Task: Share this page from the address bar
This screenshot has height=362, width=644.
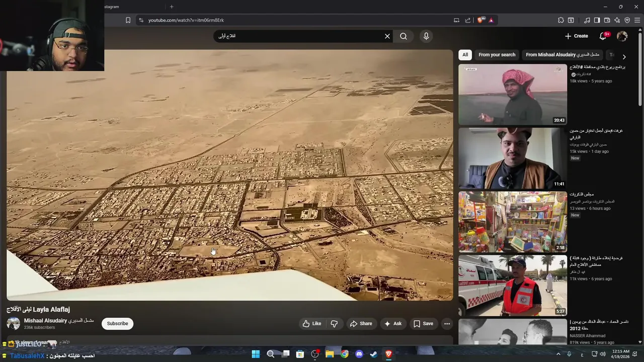Action: tap(468, 20)
